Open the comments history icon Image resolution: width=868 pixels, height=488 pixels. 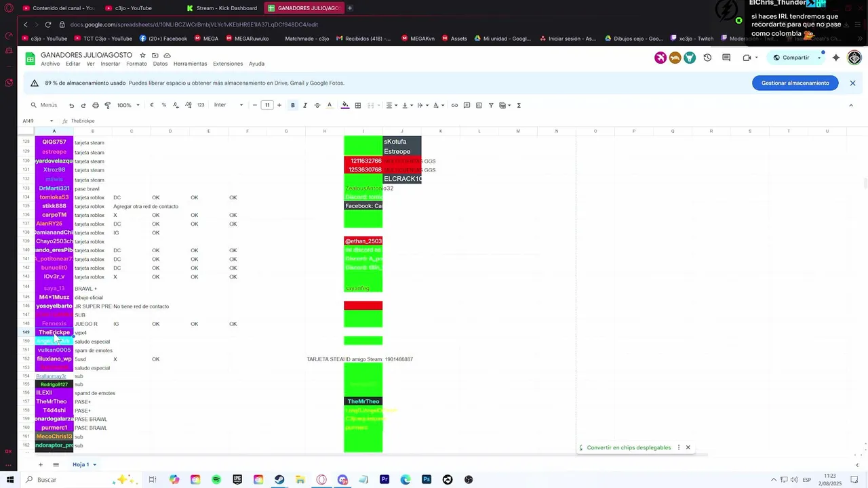(x=726, y=58)
